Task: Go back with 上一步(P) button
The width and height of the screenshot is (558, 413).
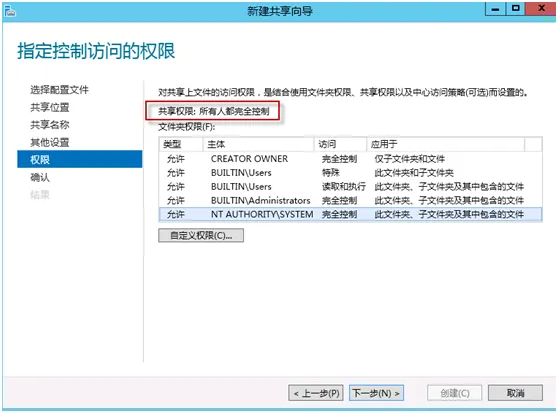Action: tap(316, 393)
